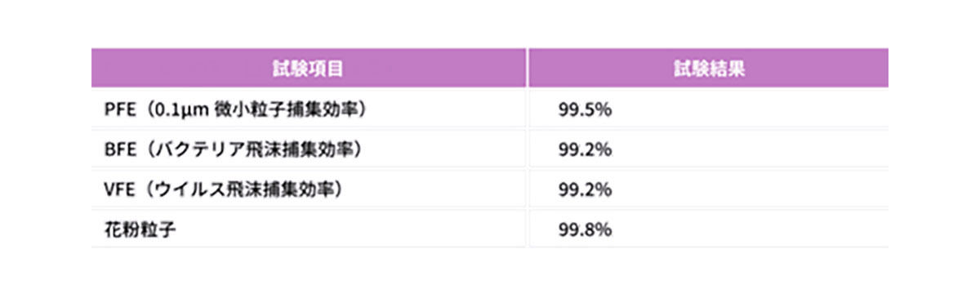Click the 試験結果 column header
The width and height of the screenshot is (980, 294).
tap(709, 69)
